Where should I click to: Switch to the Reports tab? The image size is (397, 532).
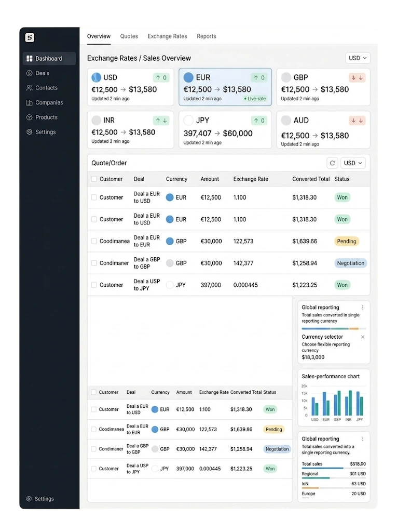click(x=207, y=36)
